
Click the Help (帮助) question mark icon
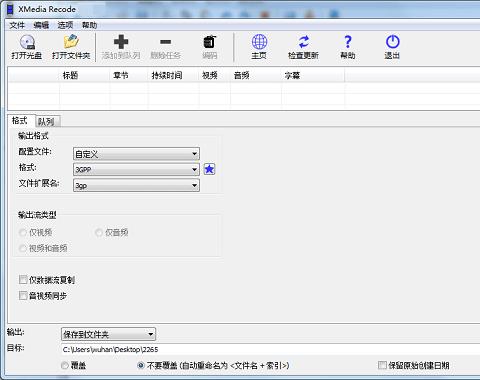point(348,42)
